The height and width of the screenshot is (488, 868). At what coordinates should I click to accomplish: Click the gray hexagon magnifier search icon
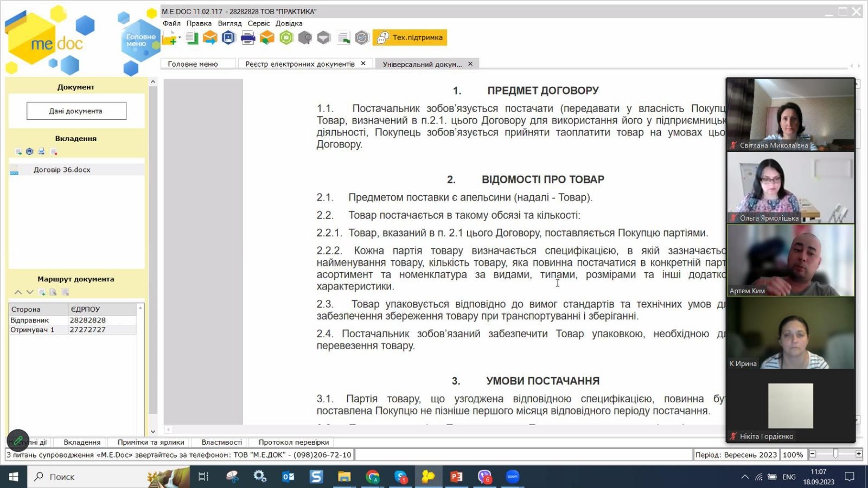[x=305, y=37]
